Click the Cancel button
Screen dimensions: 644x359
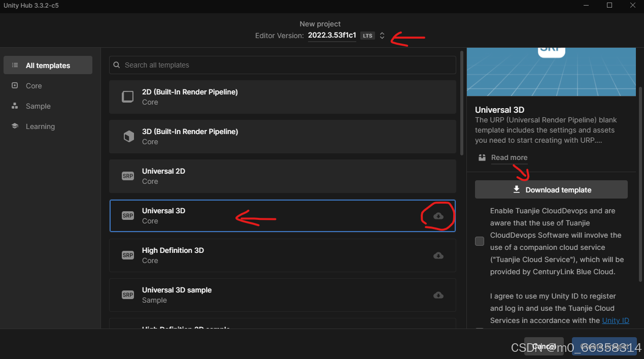(544, 346)
